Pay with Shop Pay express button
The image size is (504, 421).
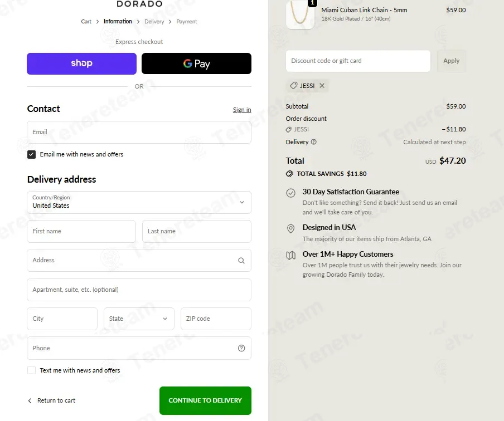(81, 63)
